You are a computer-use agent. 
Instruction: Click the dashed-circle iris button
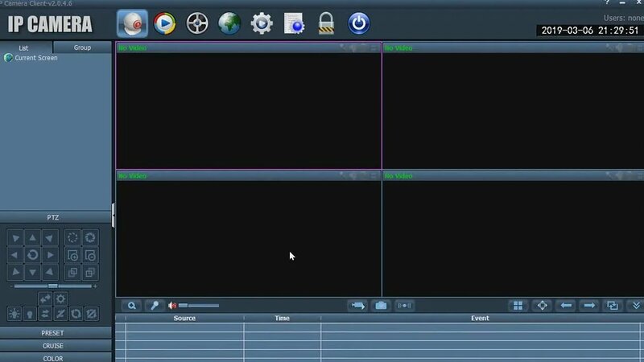point(72,237)
